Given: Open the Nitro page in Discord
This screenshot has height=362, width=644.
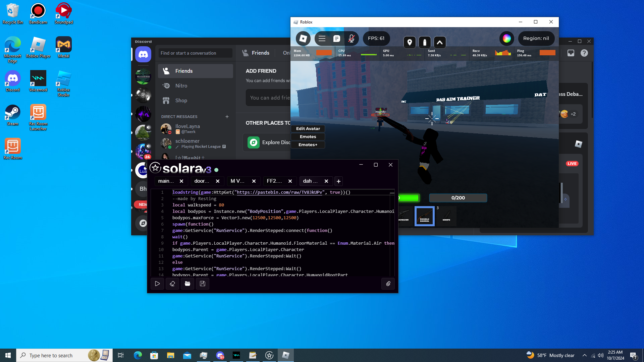Looking at the screenshot, I should click(181, 86).
